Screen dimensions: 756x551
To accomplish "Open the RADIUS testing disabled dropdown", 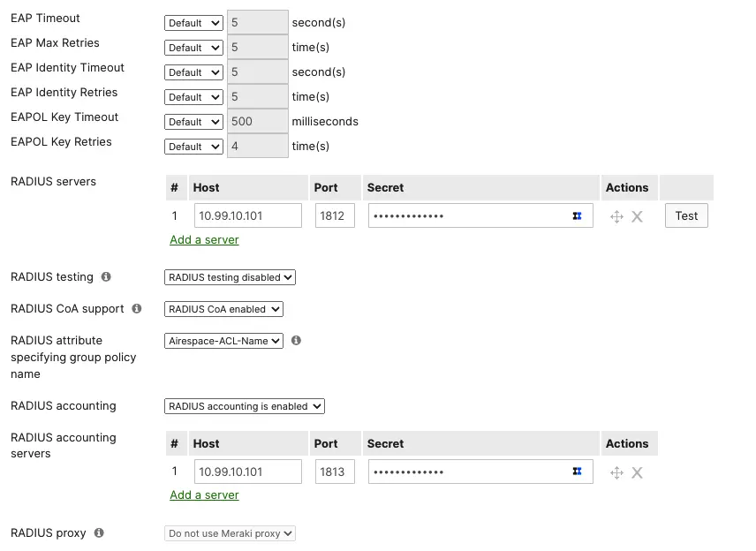I will click(x=230, y=277).
